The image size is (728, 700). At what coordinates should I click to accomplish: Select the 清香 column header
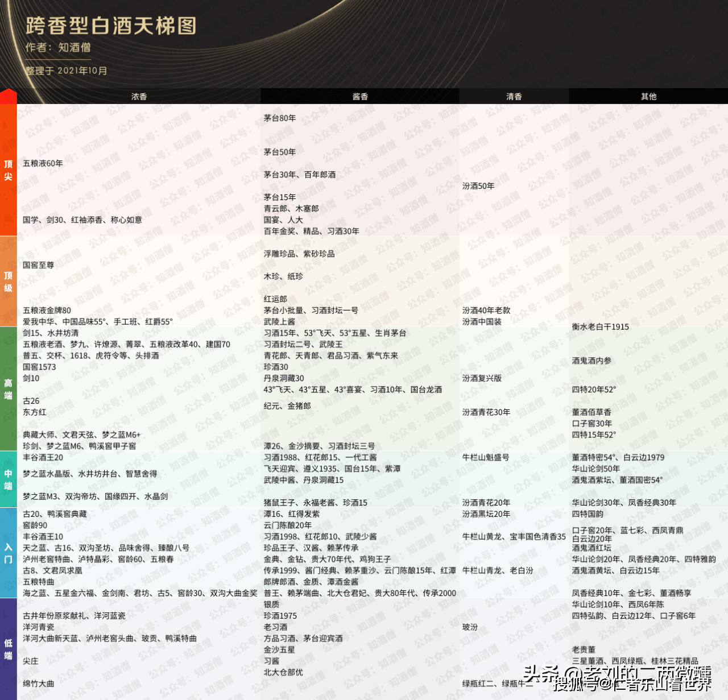point(514,97)
